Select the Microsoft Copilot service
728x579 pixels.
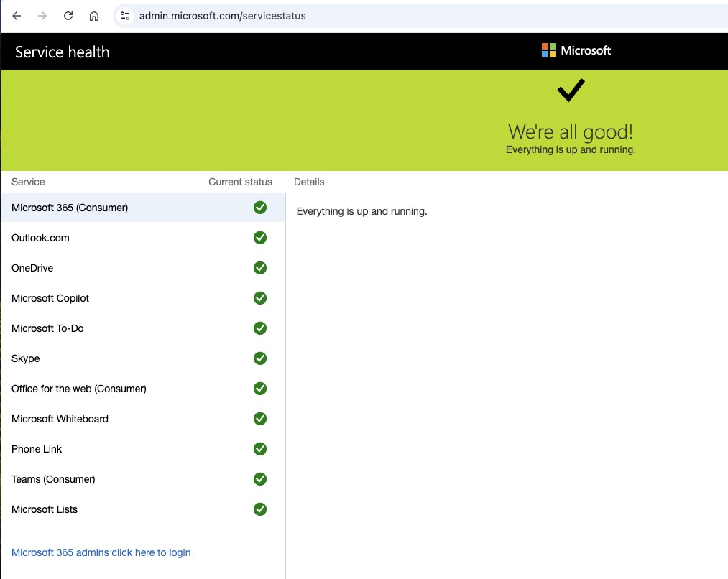(x=143, y=298)
